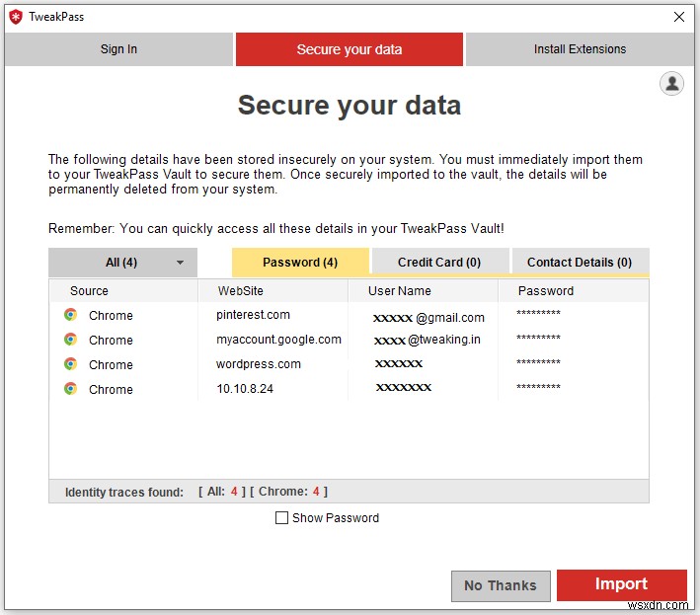This screenshot has width=700, height=615.
Task: Click Chrome icon in pinterest.com row
Action: coord(70,315)
